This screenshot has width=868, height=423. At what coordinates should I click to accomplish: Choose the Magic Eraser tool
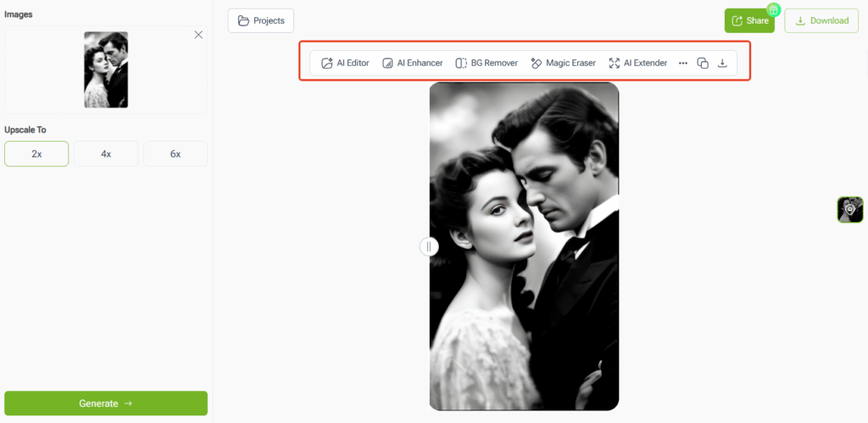(x=563, y=63)
